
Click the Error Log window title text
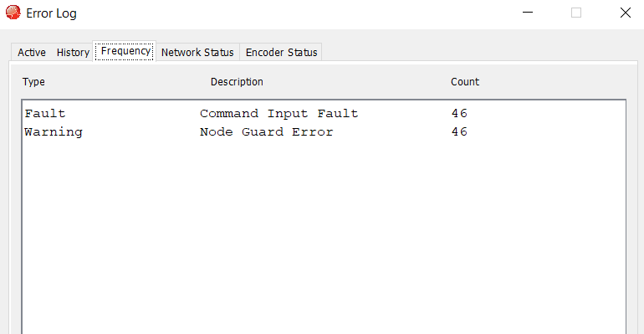(51, 13)
